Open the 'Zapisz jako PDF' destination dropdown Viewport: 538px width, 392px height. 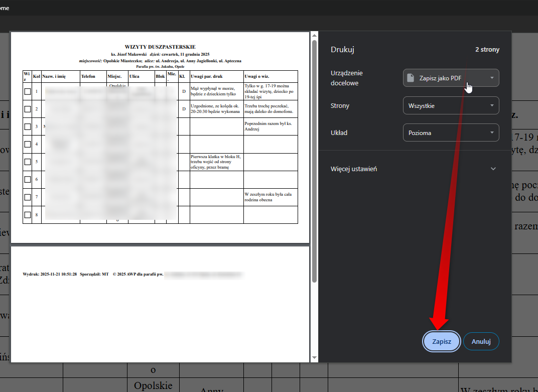451,78
